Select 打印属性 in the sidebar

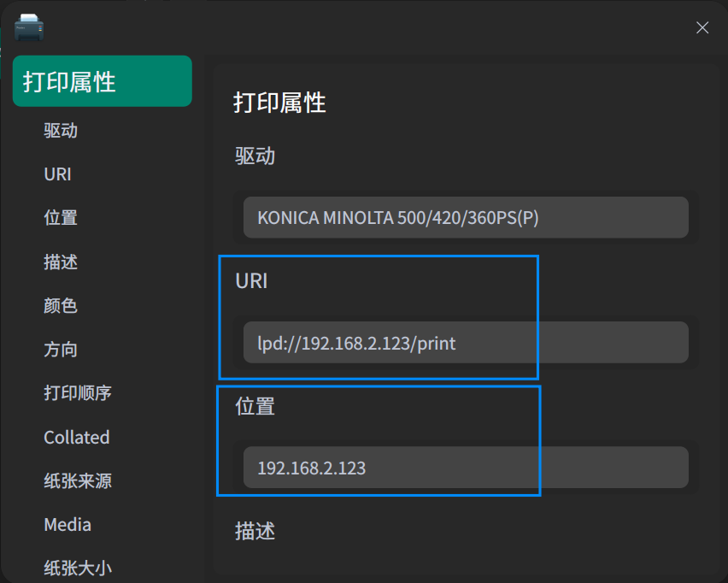(x=102, y=81)
